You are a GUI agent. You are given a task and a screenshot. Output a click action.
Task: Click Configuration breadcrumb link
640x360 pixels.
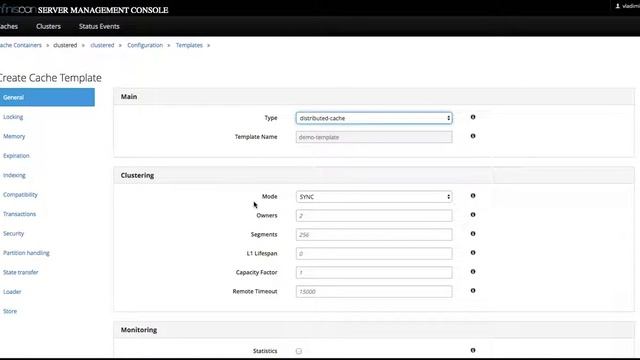(145, 45)
